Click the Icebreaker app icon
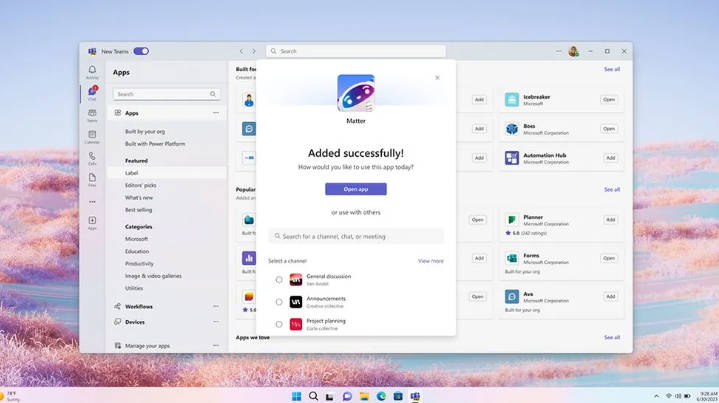This screenshot has height=403, width=719. 512,99
